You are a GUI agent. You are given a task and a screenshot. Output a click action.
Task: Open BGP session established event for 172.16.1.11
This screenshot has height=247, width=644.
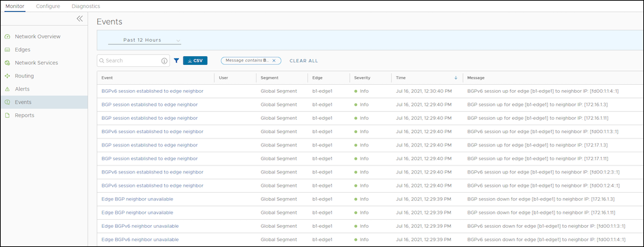point(150,118)
